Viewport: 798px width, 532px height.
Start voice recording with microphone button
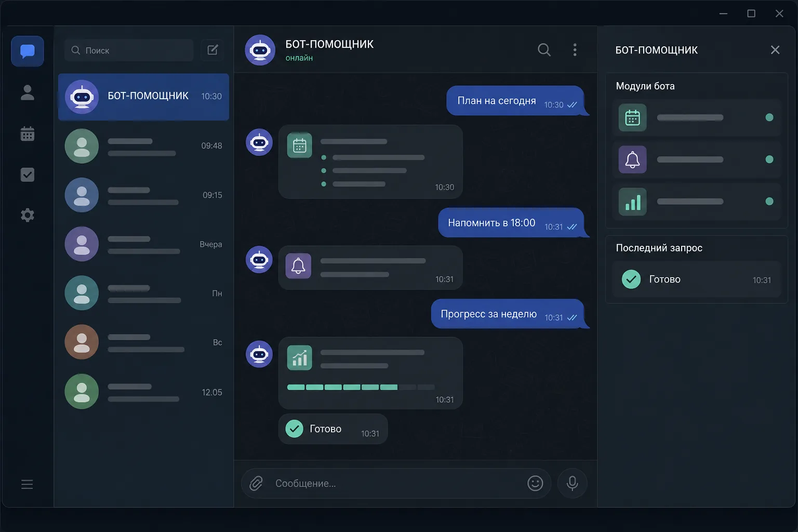573,483
